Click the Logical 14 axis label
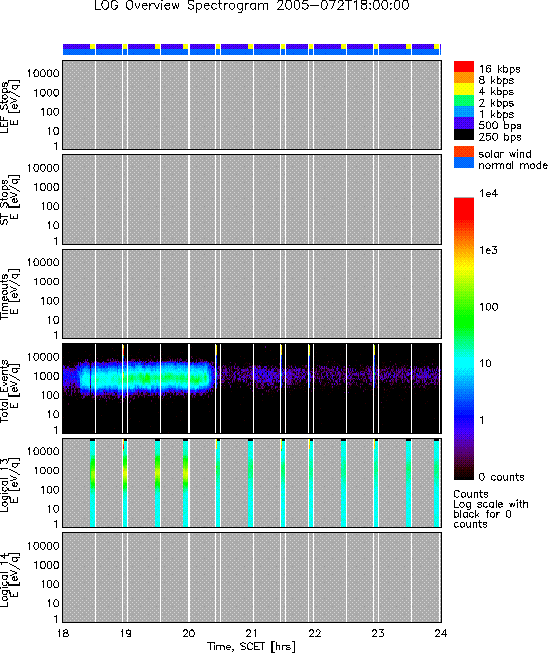Viewport: 548px width, 653px height. [x=10, y=578]
